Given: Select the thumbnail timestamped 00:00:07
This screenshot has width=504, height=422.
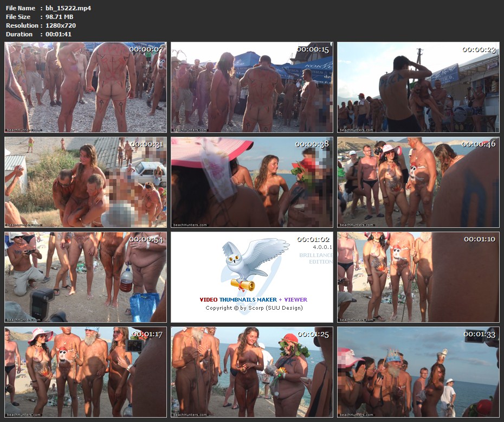Looking at the screenshot, I should (86, 87).
